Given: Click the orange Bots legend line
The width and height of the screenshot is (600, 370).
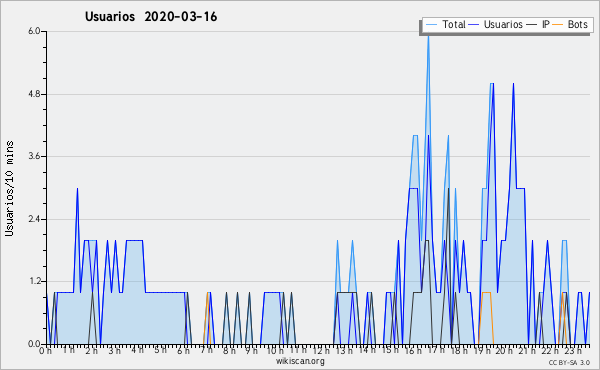Looking at the screenshot, I should click(x=558, y=25).
